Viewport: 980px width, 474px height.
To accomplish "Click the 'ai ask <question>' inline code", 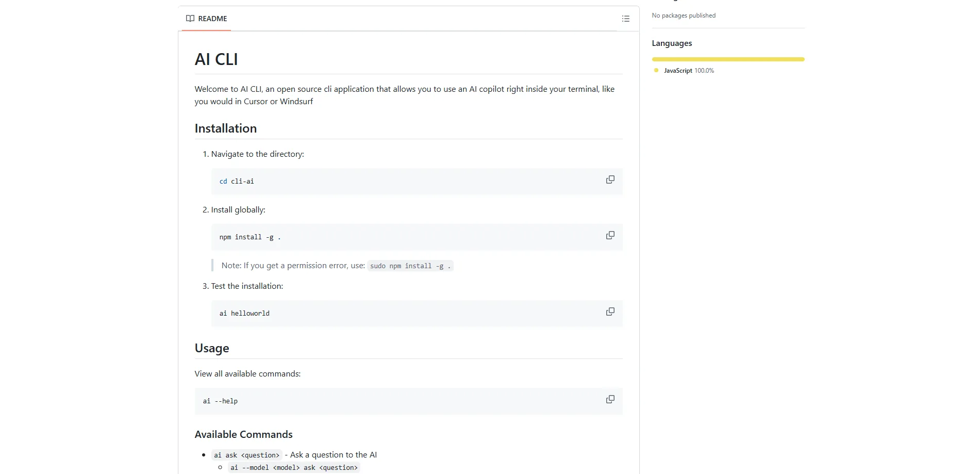I will [x=246, y=455].
